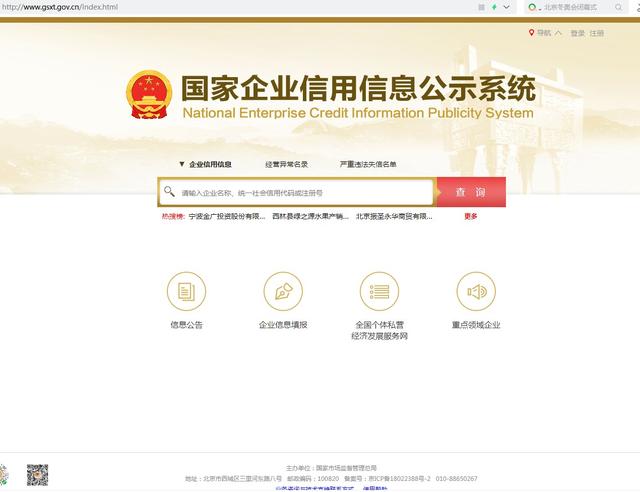Click the green lightning icon in the address bar
Screen dimensions: 640x492
[x=494, y=7]
